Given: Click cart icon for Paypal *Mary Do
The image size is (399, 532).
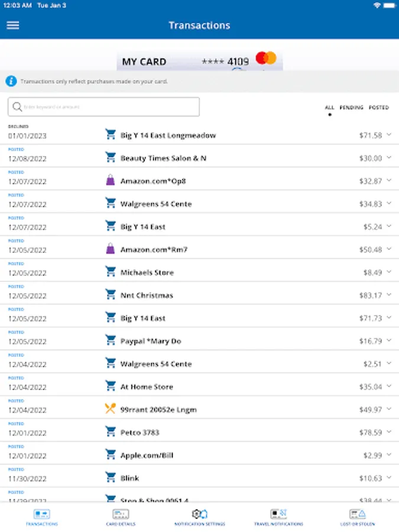Looking at the screenshot, I should [x=111, y=340].
